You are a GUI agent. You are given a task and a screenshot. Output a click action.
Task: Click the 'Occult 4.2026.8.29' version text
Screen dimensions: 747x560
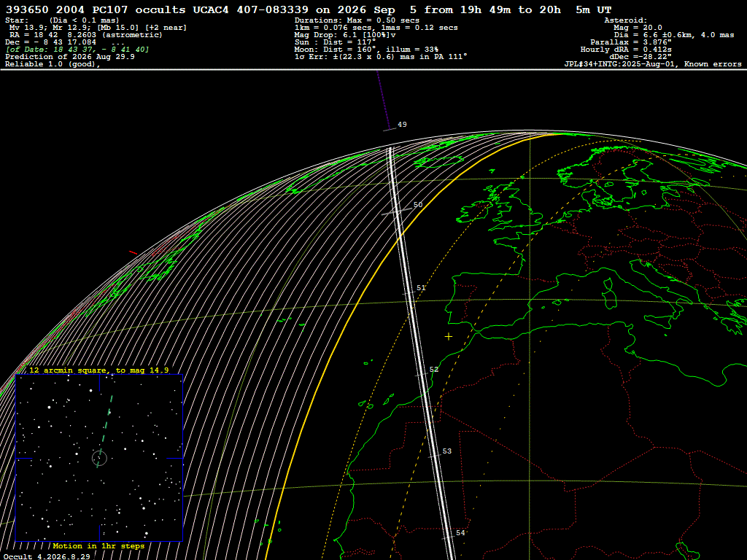(47, 556)
